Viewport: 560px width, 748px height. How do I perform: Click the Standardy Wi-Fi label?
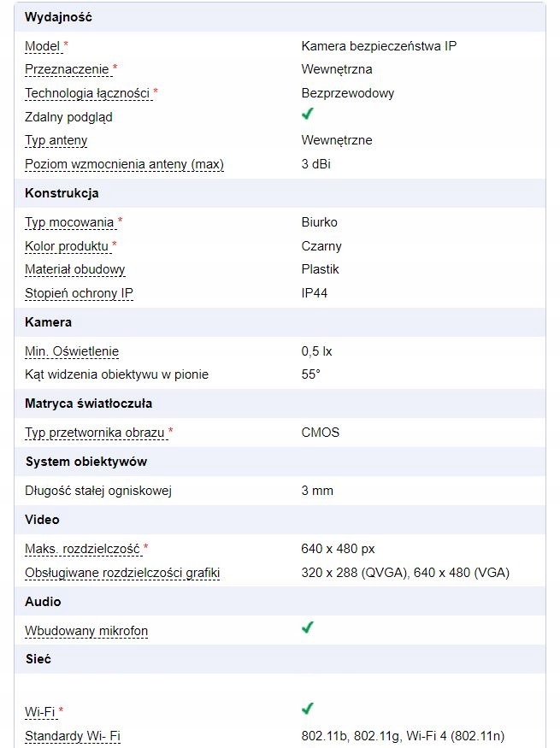coord(73,736)
